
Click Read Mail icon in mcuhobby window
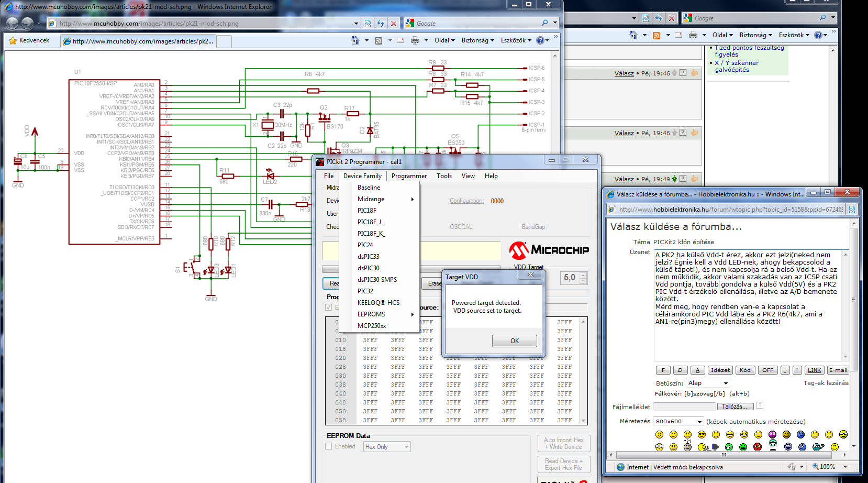pos(400,40)
